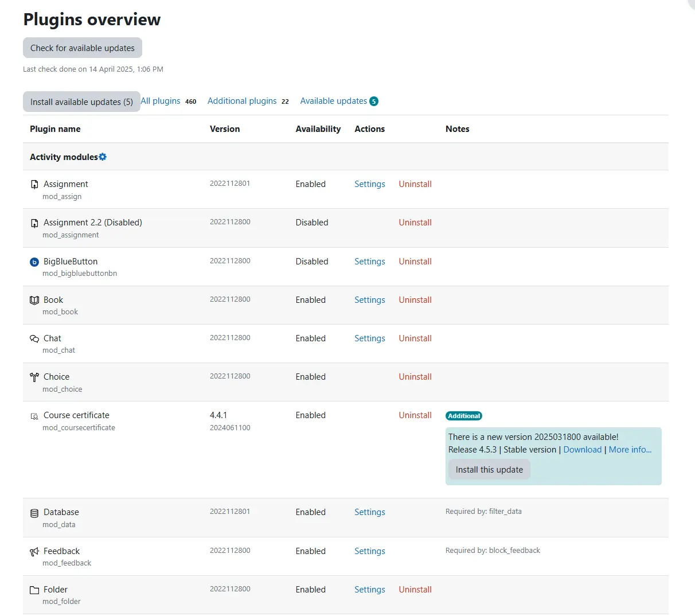This screenshot has width=695, height=616.
Task: Click the Book plugin icon
Action: coord(34,301)
